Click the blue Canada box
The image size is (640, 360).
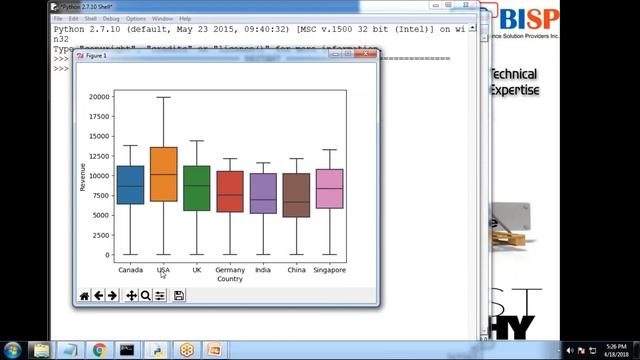pos(130,185)
